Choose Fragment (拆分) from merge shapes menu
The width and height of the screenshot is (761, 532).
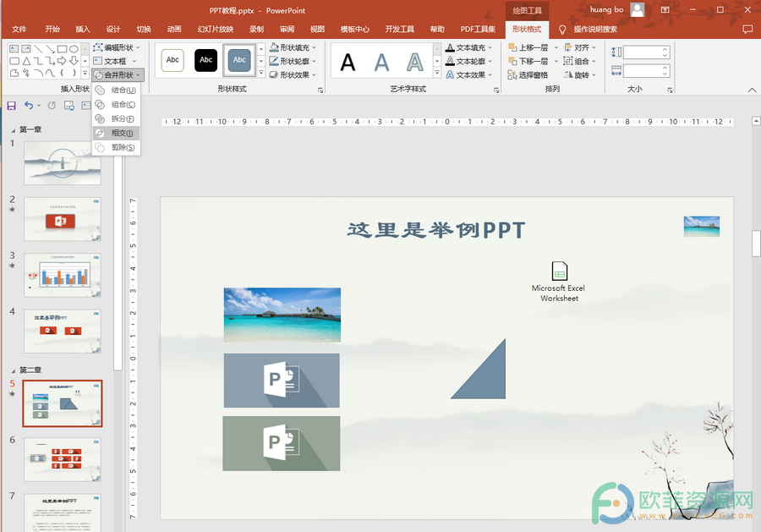[x=117, y=118]
